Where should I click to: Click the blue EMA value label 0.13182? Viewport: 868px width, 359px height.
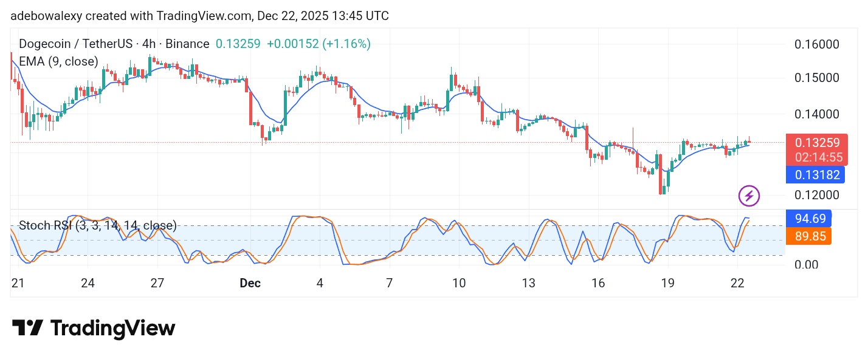[816, 175]
